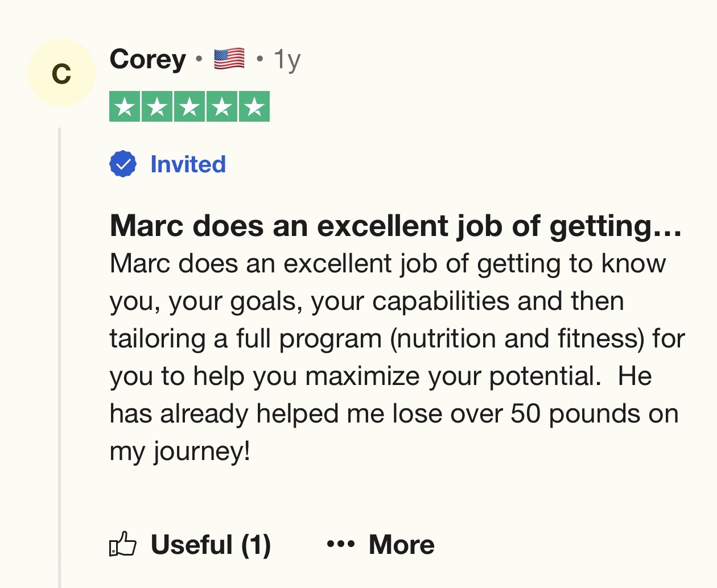
Task: Click the "my journey!" ending text
Action: coord(180,451)
